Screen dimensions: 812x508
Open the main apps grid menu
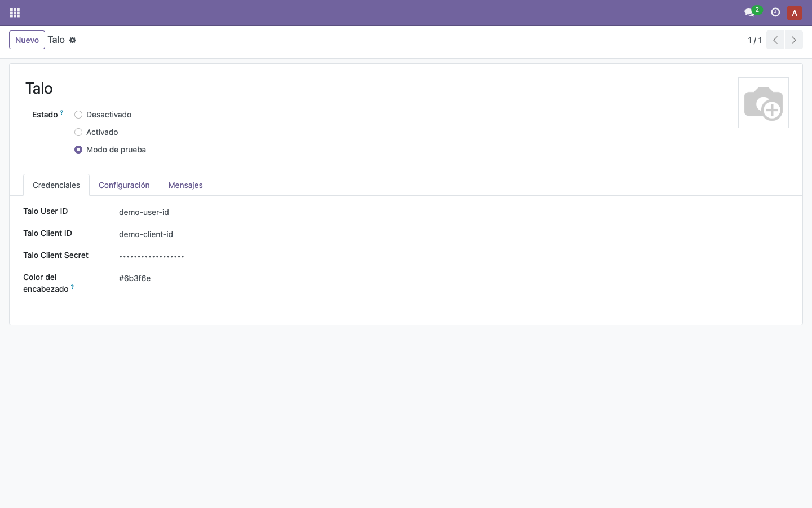click(15, 13)
